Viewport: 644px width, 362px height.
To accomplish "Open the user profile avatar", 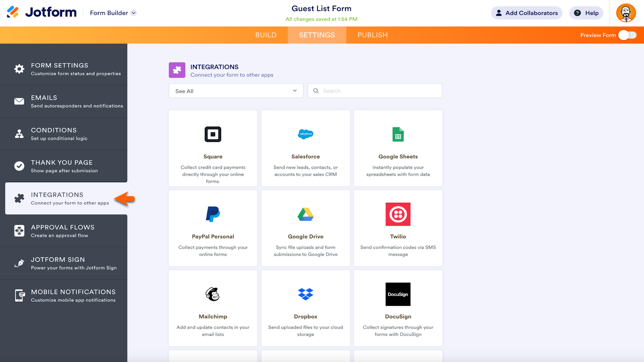I will point(626,13).
